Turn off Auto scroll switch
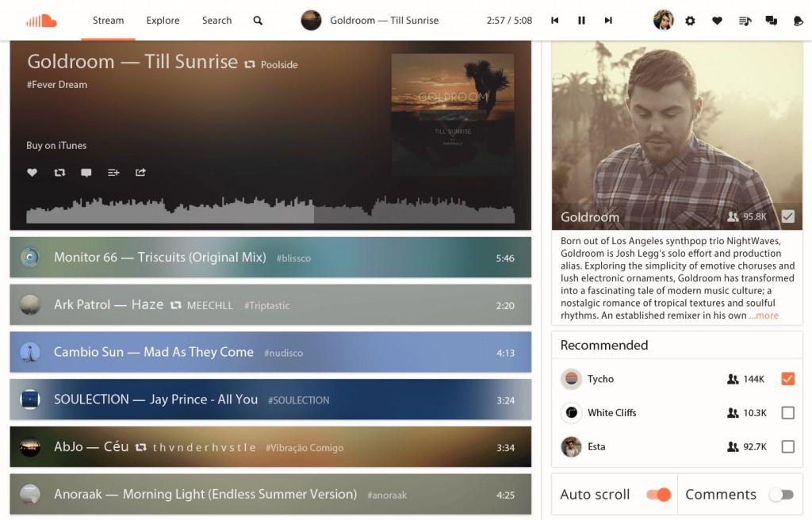Image resolution: width=812 pixels, height=520 pixels. 659,495
